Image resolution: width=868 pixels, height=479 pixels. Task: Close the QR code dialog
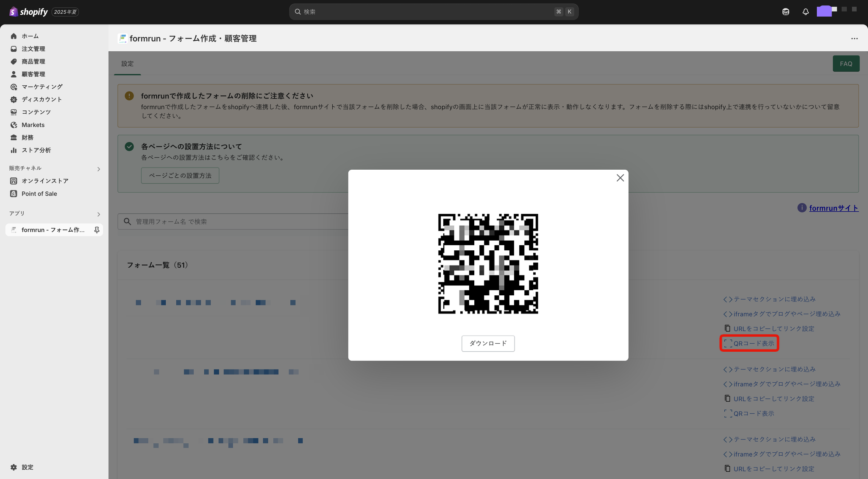coord(620,178)
